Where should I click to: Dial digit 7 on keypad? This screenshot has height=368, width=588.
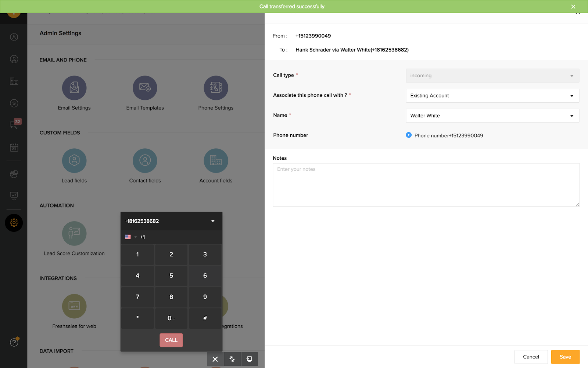coord(137,297)
